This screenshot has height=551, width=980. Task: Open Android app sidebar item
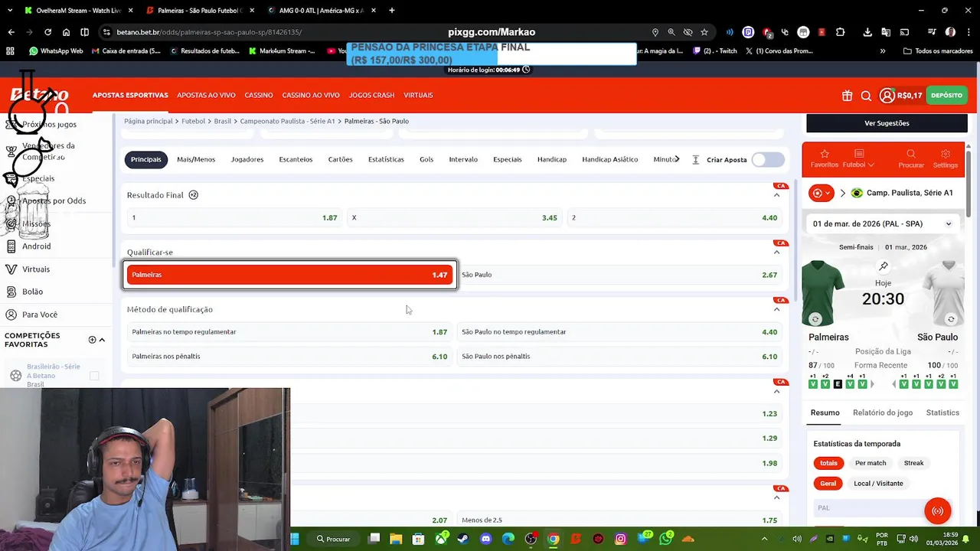36,246
